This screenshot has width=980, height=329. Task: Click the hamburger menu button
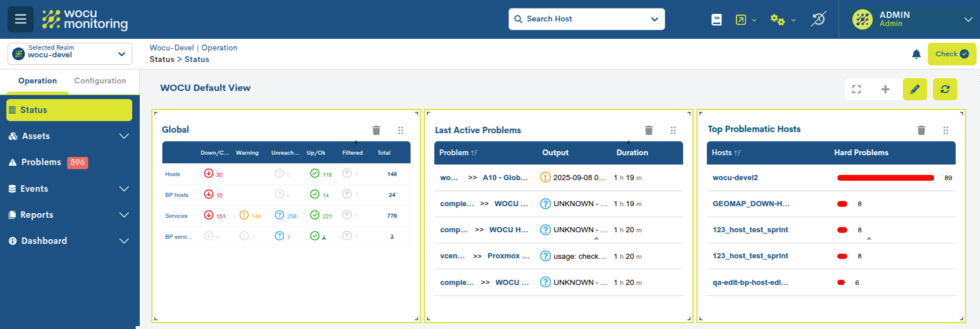coord(20,19)
